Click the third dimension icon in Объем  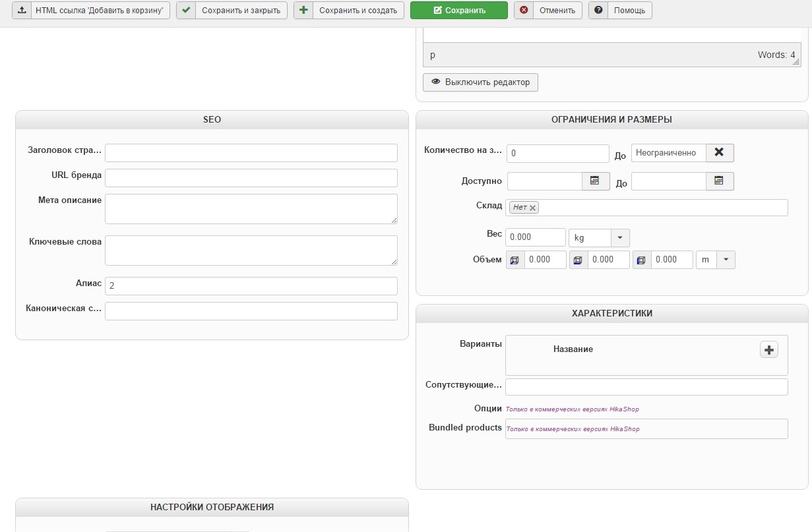coord(642,260)
